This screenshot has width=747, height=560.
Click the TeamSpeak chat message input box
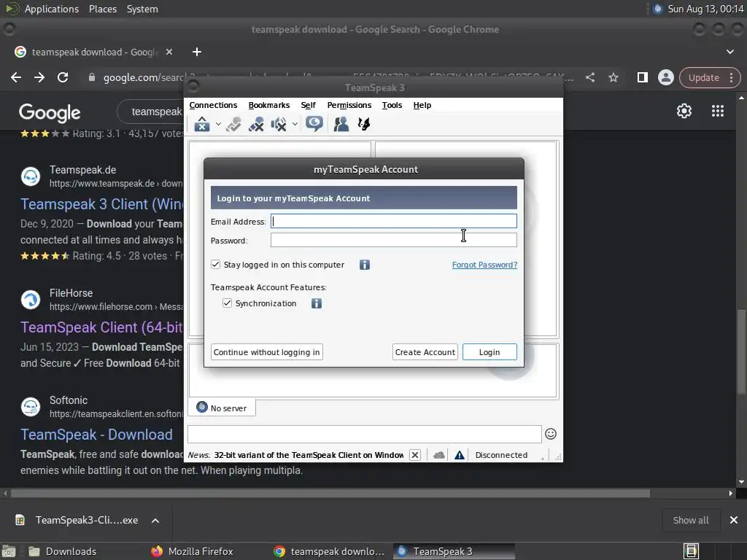[x=365, y=434]
